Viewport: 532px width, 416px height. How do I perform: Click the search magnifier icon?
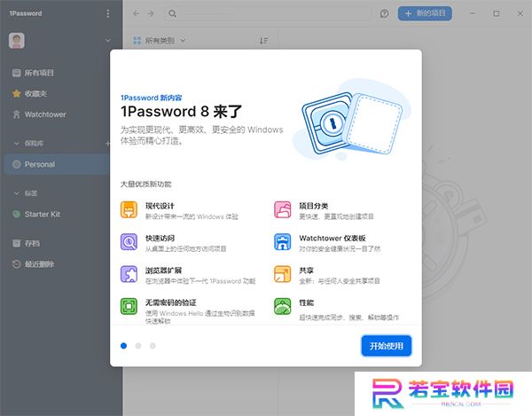click(172, 13)
